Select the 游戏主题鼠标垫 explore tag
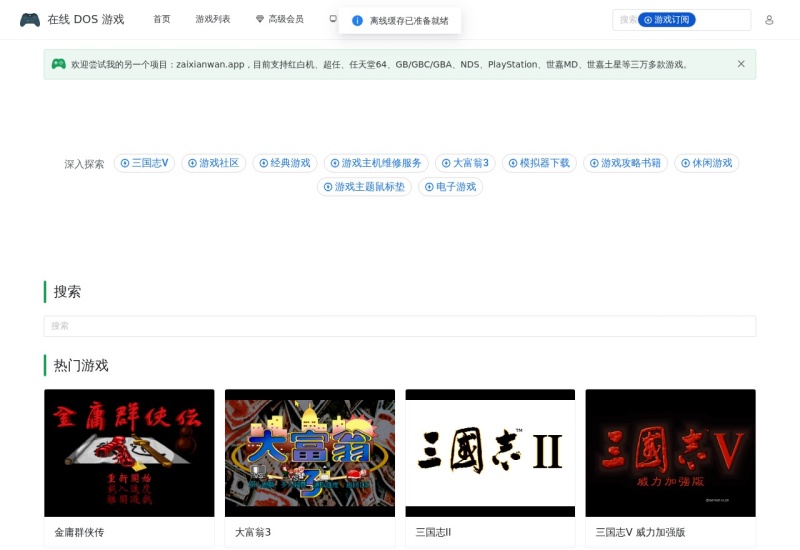This screenshot has height=550, width=800. coord(364,187)
